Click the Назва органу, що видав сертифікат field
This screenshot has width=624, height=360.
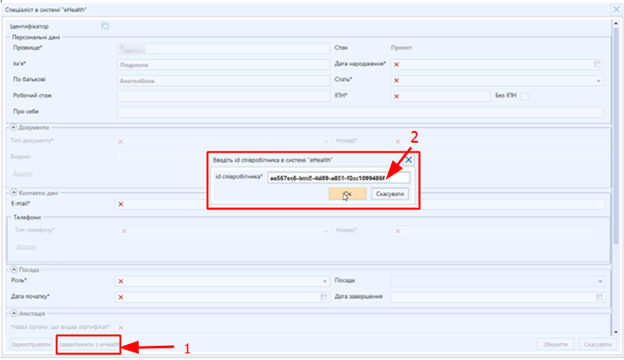click(x=360, y=327)
